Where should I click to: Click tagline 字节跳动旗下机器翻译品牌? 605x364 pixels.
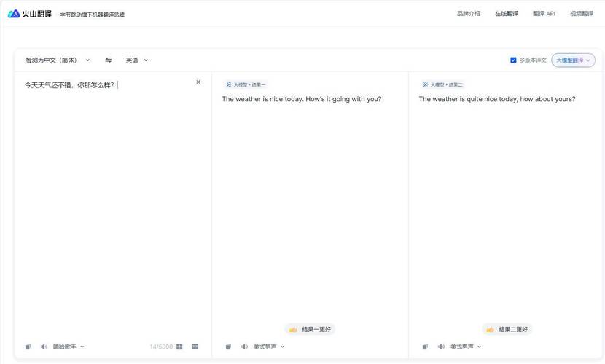(93, 15)
